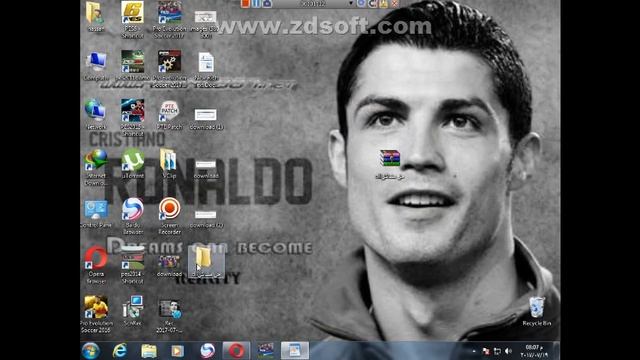Open the Control Panel desktop icon
This screenshot has width=640, height=360.
pos(96,213)
